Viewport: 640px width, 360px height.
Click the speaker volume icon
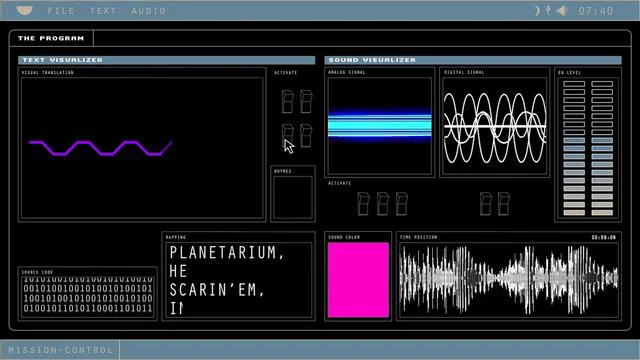[562, 11]
